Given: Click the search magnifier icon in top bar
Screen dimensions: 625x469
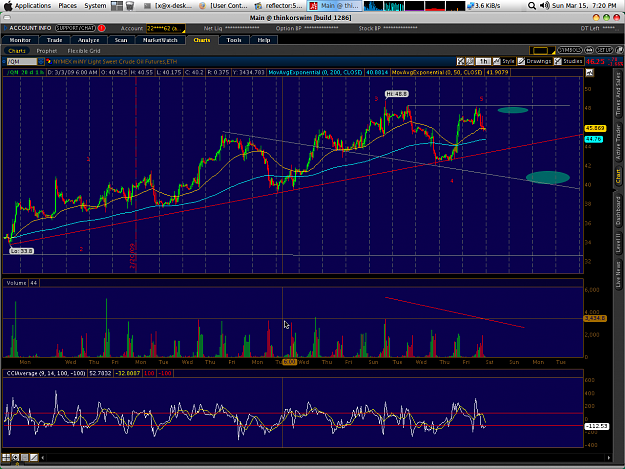Looking at the screenshot, I should click(532, 6).
